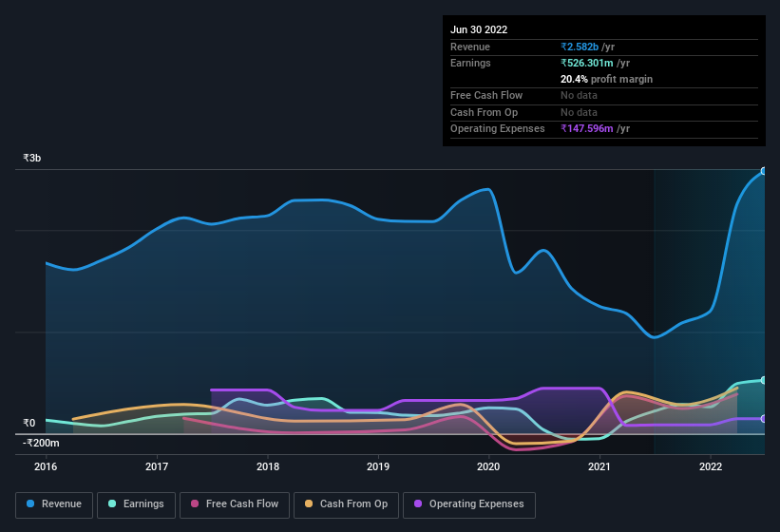The height and width of the screenshot is (532, 780).
Task: Click the -₹200m y-axis label
Action: (41, 443)
